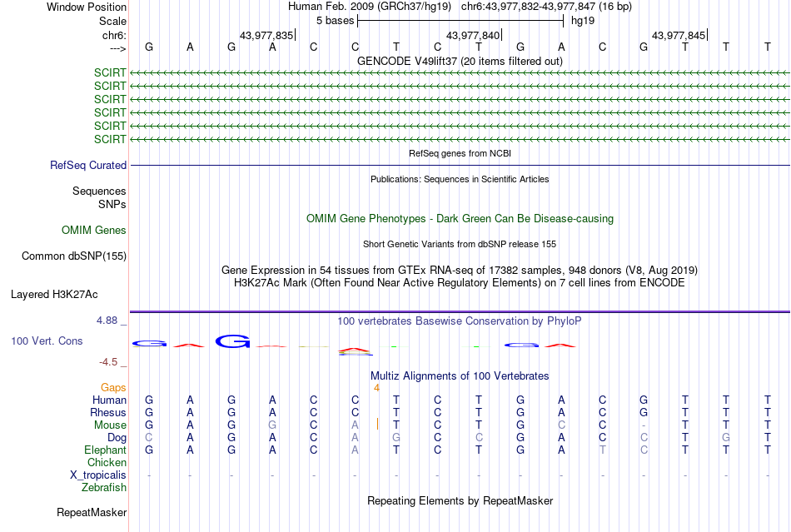
Task: Click the chr6: ruler label
Action: [114, 35]
